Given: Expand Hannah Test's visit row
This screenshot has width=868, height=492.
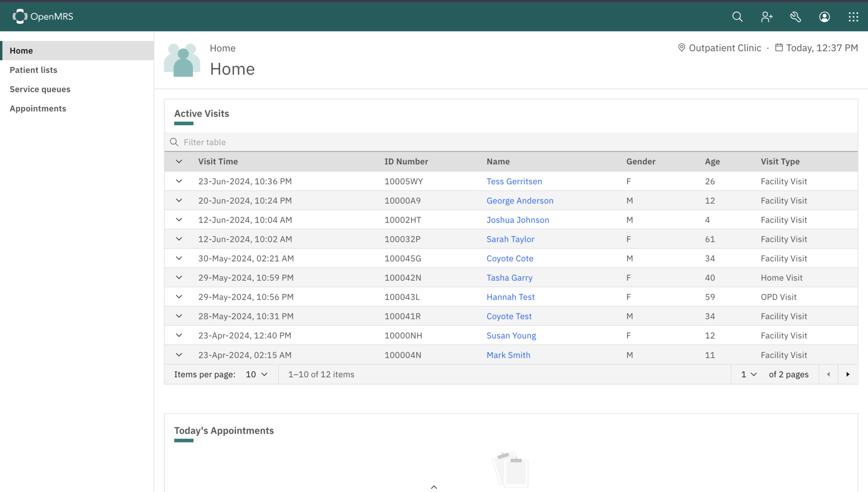Looking at the screenshot, I should click(x=179, y=297).
